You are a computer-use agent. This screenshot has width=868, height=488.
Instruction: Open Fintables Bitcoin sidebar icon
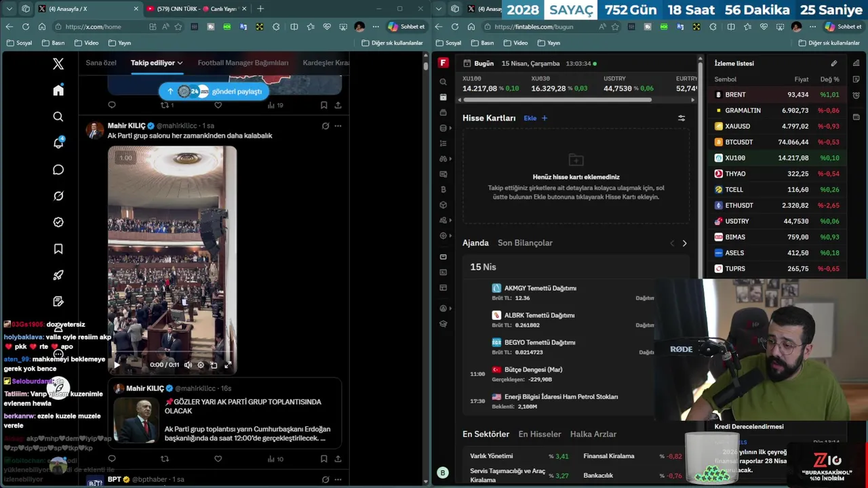tap(443, 190)
